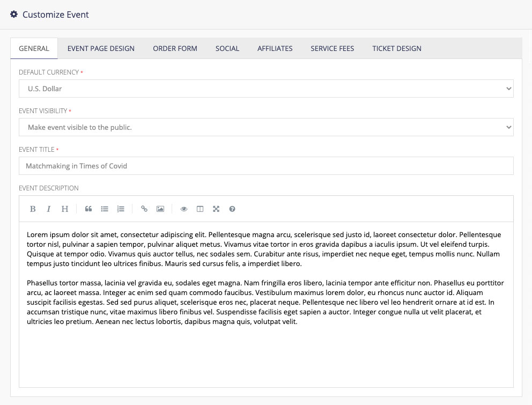Viewport: 532px width, 405px height.
Task: Toggle side-by-side editor view
Action: pos(200,209)
